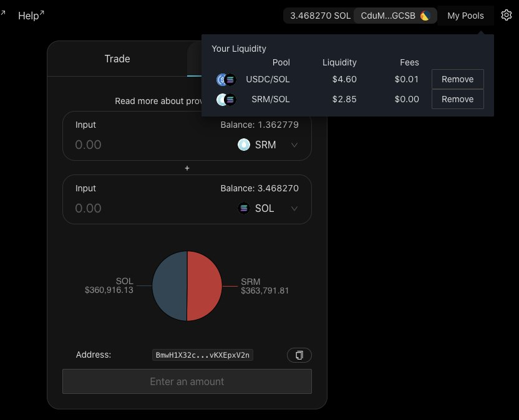Viewport: 519px width, 420px height.
Task: Remove liquidity from USDC/SOL pool
Action: [457, 79]
